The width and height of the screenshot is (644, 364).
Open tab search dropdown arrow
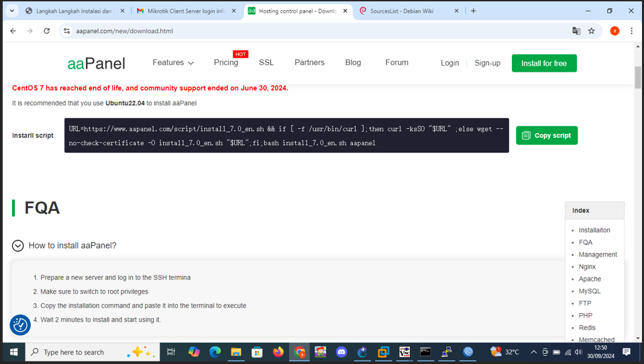click(x=12, y=11)
